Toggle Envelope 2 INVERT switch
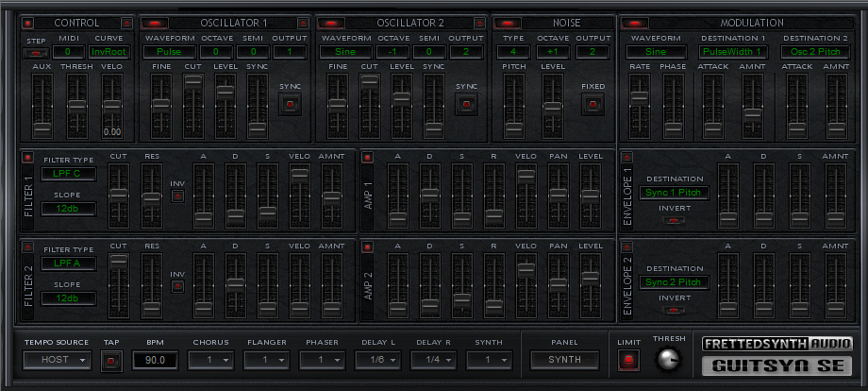Viewport: 868px width, 391px height. [673, 310]
